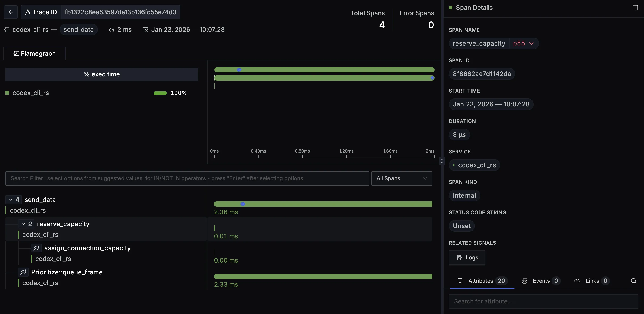
Task: Click leaf icon beside assign_connection_capacity
Action: tap(36, 248)
